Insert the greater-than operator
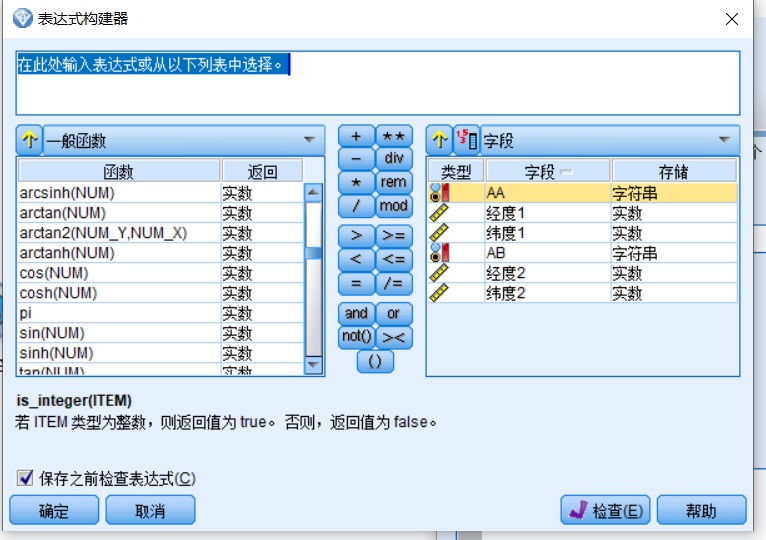Viewport: 766px width, 540px height. pos(356,236)
